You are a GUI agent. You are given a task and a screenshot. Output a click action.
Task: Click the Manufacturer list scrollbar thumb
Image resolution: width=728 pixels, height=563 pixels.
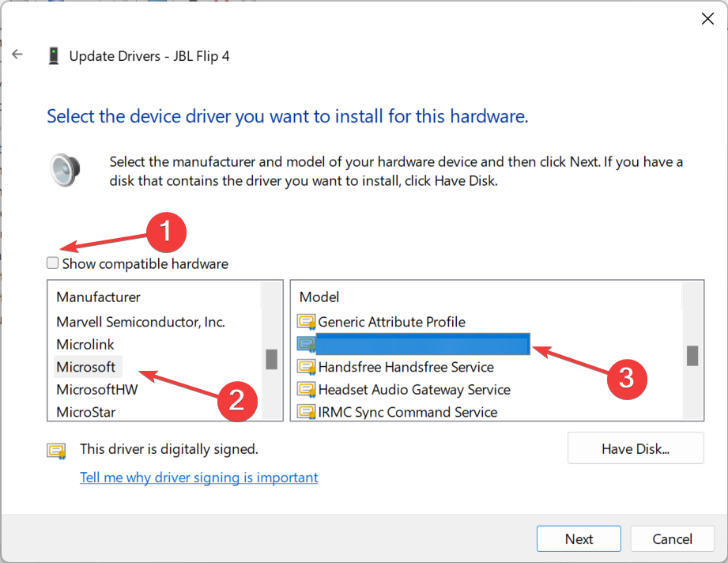click(272, 359)
